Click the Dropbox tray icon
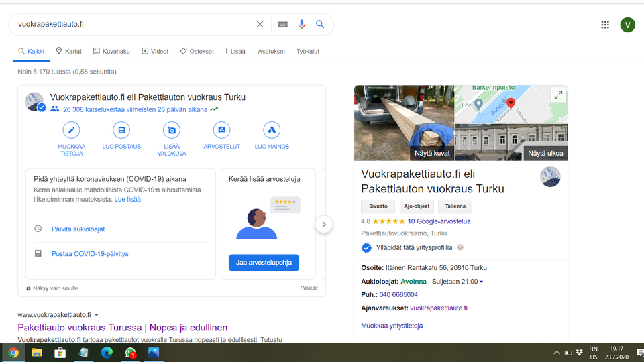The width and height of the screenshot is (644, 362). (x=580, y=353)
